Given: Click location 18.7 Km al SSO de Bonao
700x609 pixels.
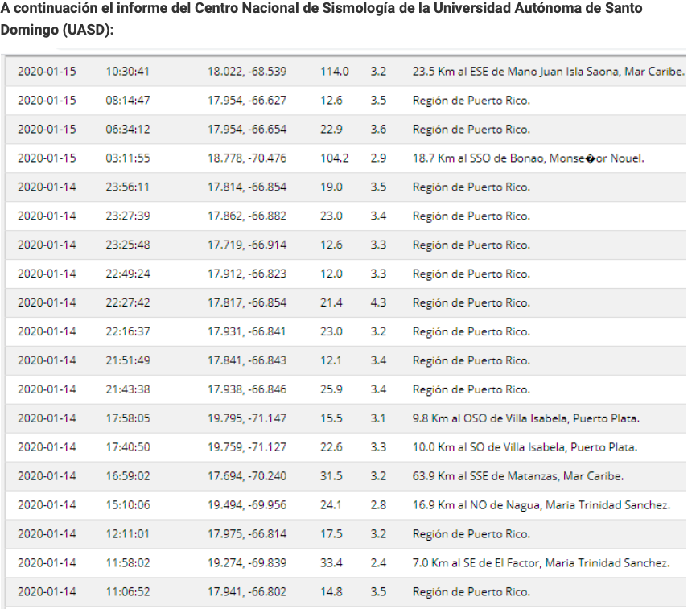Looking at the screenshot, I should click(478, 158).
